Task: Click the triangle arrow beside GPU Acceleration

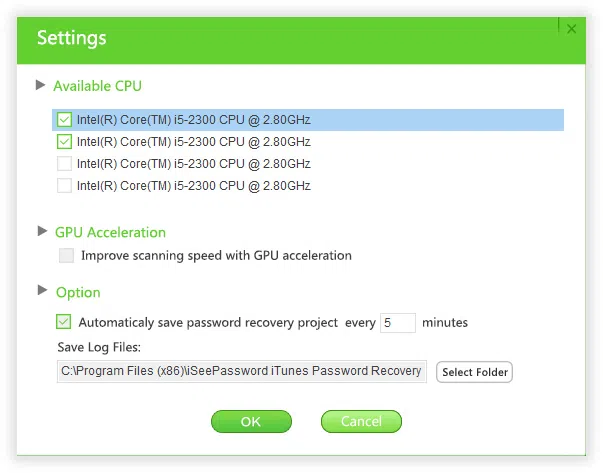Action: click(x=42, y=231)
